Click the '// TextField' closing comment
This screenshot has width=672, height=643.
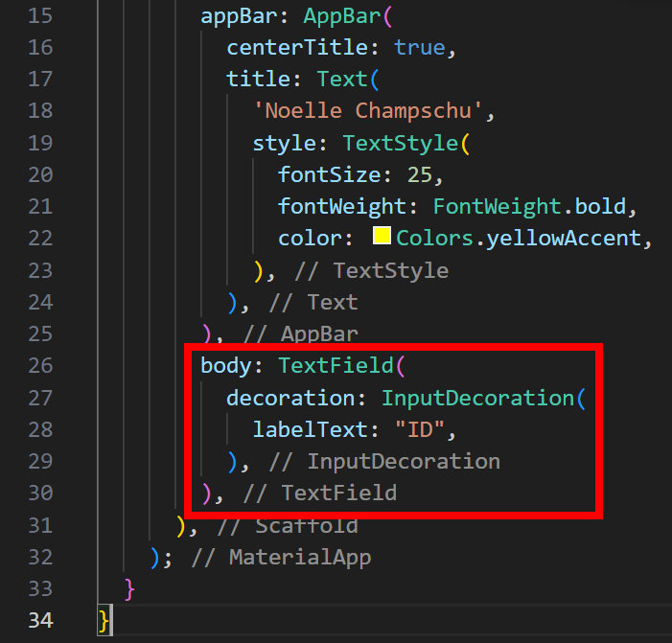tap(320, 494)
